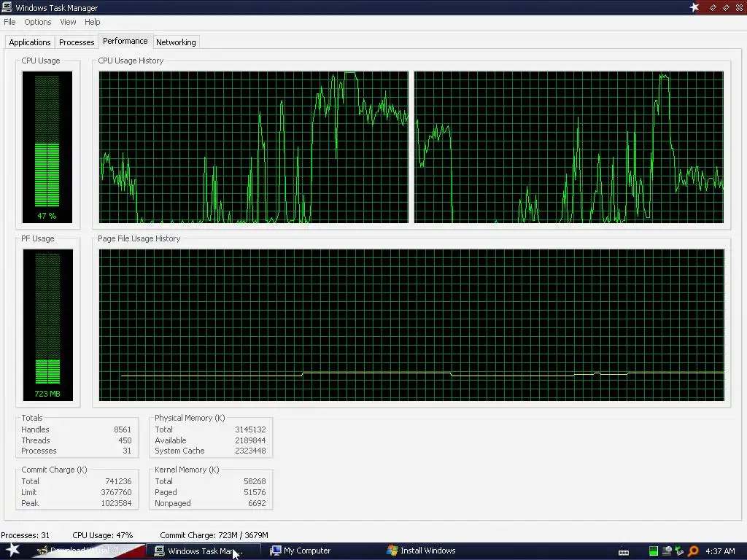Click the 'CPU Usage History' label

click(x=131, y=61)
